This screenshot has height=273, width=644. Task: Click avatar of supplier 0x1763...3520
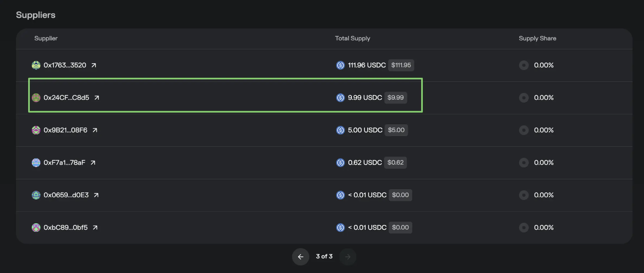point(36,65)
